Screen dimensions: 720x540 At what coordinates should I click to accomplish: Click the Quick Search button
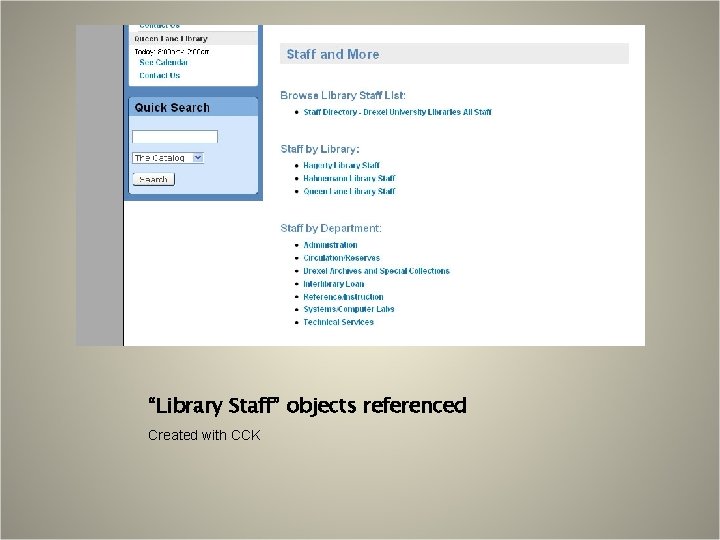tap(154, 179)
